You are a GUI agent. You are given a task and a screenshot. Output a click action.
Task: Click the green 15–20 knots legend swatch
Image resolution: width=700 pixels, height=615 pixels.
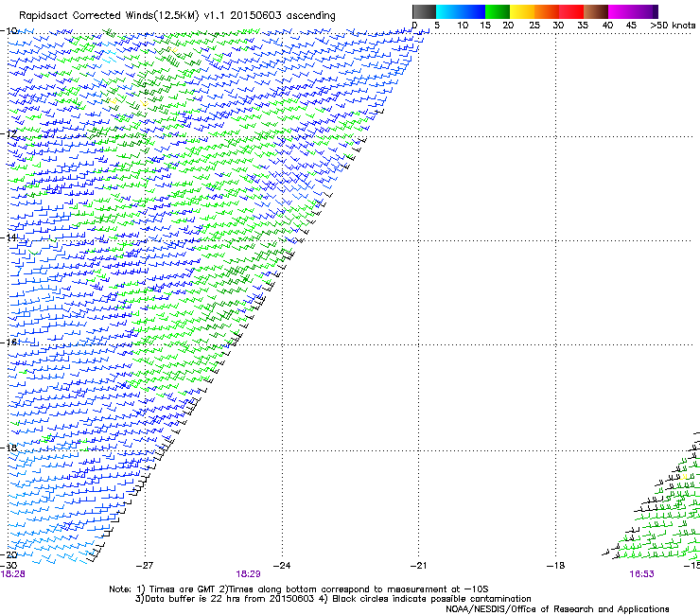tap(498, 11)
